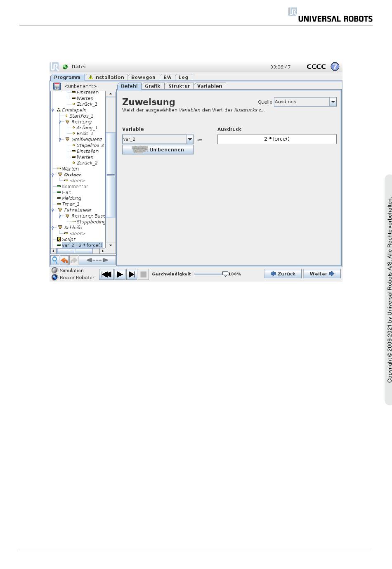Image resolution: width=392 pixels, height=569 pixels.
Task: Select the StapelPos_2 node
Action: pos(90,145)
